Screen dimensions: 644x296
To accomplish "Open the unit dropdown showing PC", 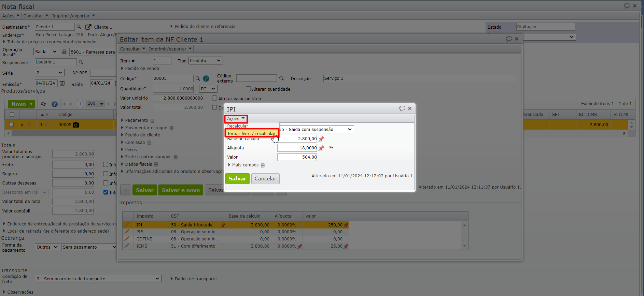I will (x=208, y=89).
